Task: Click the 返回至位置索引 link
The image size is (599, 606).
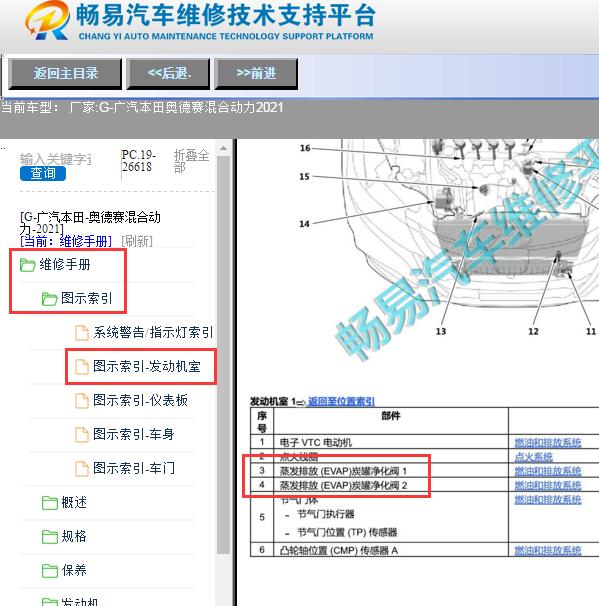Action: 341,402
